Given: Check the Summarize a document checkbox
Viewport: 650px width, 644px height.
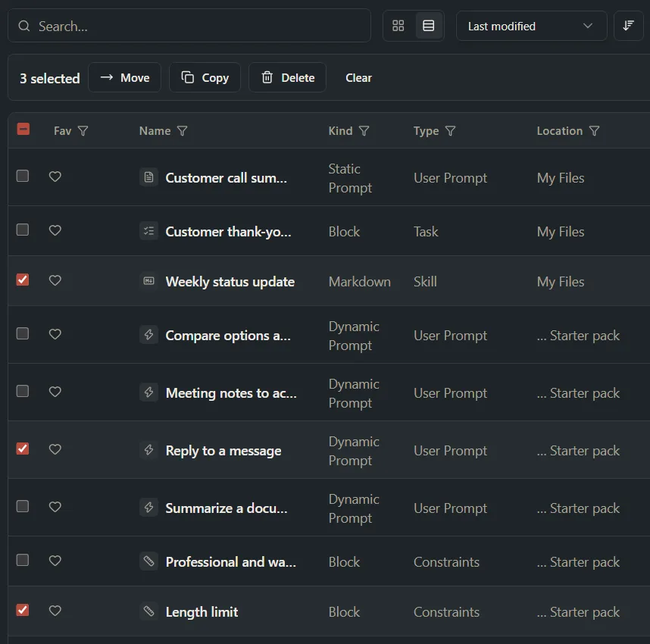Looking at the screenshot, I should (23, 506).
